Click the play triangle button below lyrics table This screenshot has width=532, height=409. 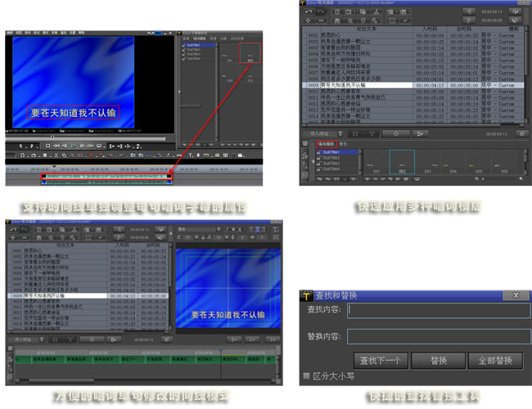(418, 133)
